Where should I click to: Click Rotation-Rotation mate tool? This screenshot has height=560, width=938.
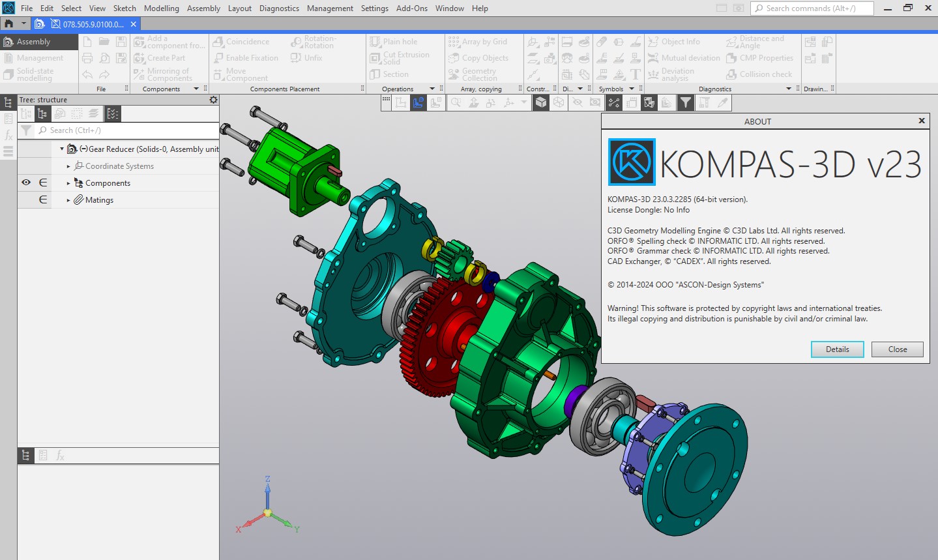pyautogui.click(x=314, y=42)
